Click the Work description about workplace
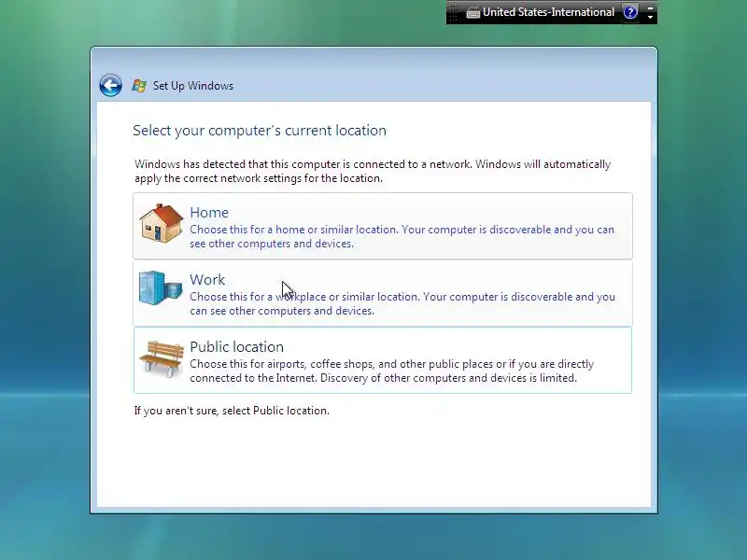 click(x=402, y=303)
